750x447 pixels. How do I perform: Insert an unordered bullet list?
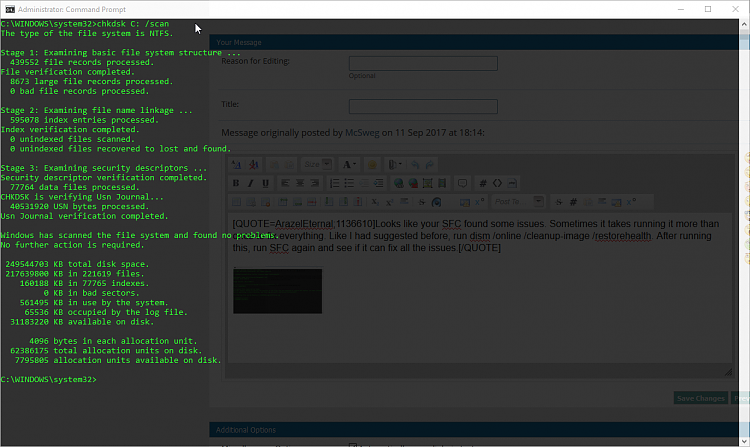coord(349,184)
